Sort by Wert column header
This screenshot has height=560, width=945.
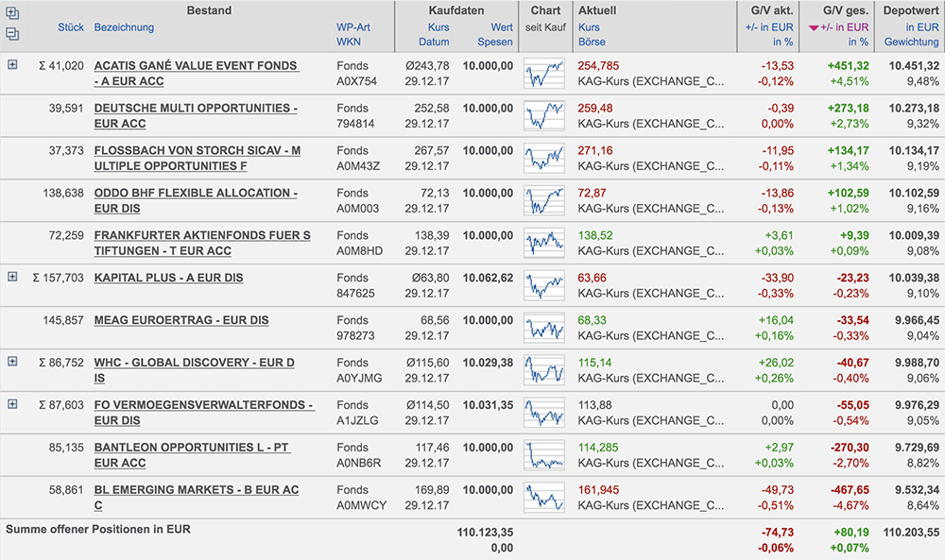pyautogui.click(x=502, y=27)
